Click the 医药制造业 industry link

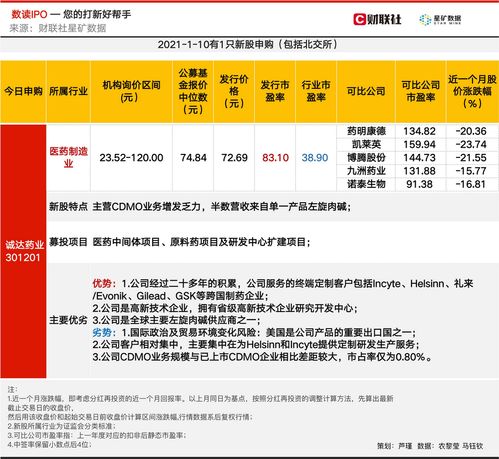click(x=69, y=157)
